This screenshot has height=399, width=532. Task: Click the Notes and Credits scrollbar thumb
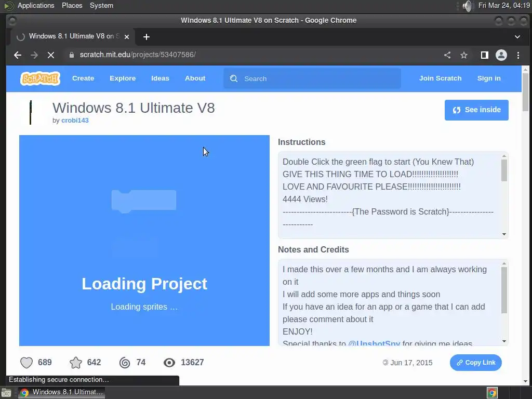(504, 290)
